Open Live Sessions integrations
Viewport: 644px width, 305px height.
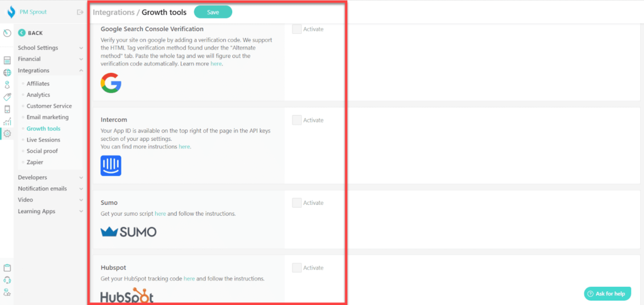pyautogui.click(x=43, y=140)
